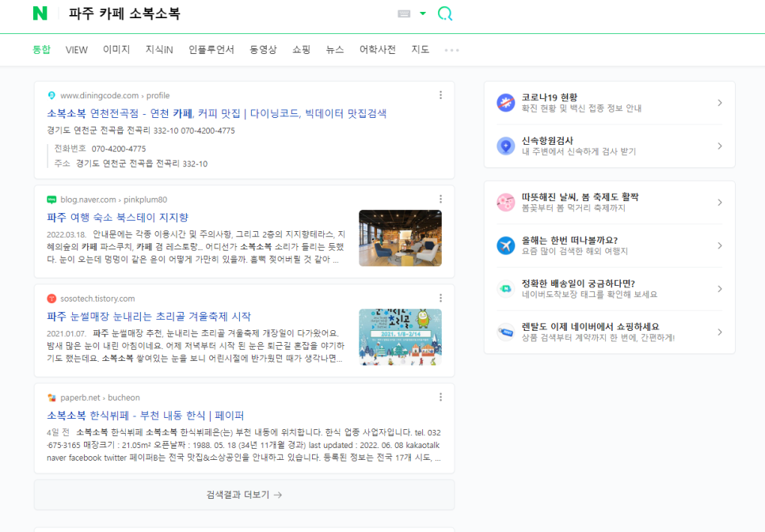The image size is (765, 532).
Task: Click the blue rental tag icon
Action: 506,332
